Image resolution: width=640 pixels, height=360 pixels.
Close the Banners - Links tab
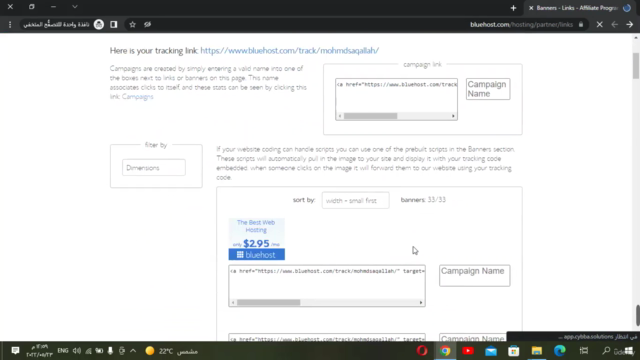click(x=531, y=8)
